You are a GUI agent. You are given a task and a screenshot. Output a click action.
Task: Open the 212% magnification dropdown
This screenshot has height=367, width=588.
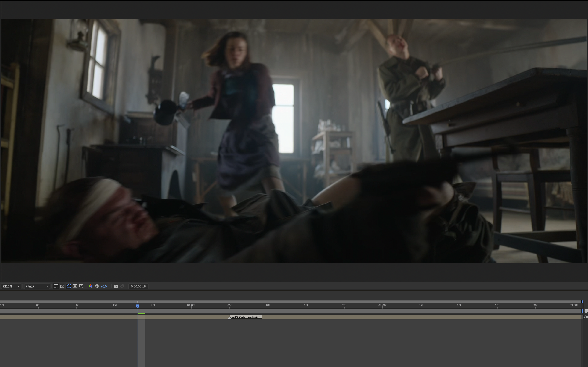pyautogui.click(x=11, y=286)
